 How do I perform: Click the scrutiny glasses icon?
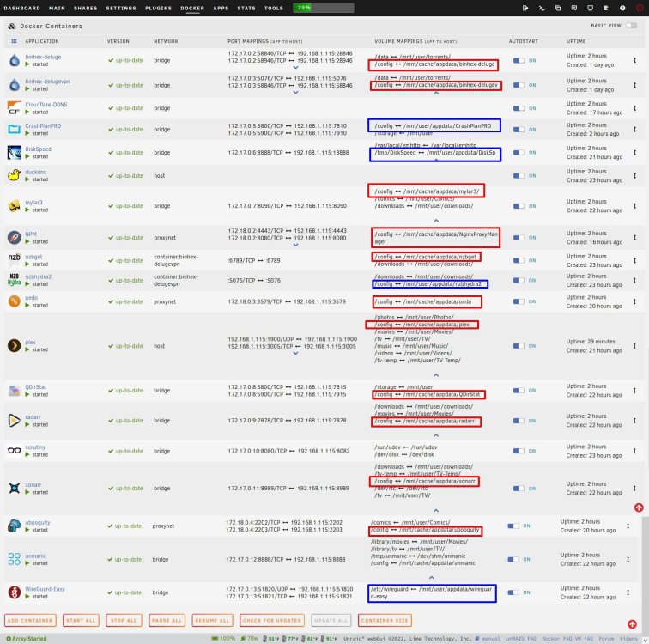point(15,450)
